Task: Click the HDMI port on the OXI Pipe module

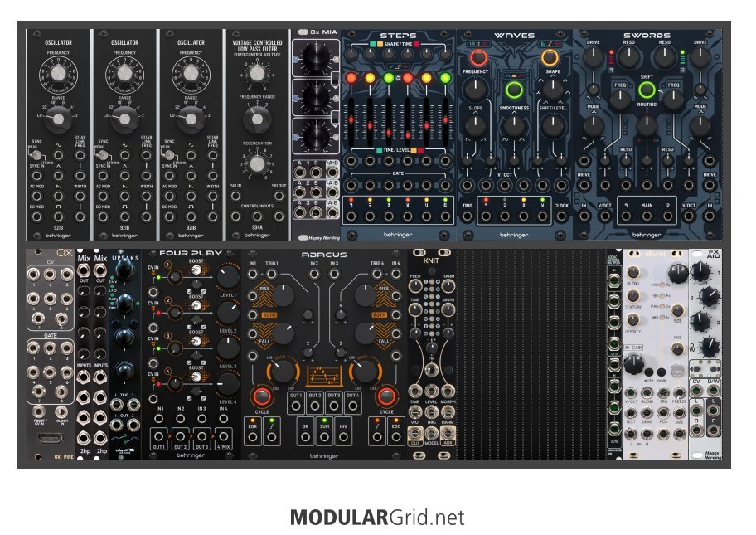Action: click(50, 439)
